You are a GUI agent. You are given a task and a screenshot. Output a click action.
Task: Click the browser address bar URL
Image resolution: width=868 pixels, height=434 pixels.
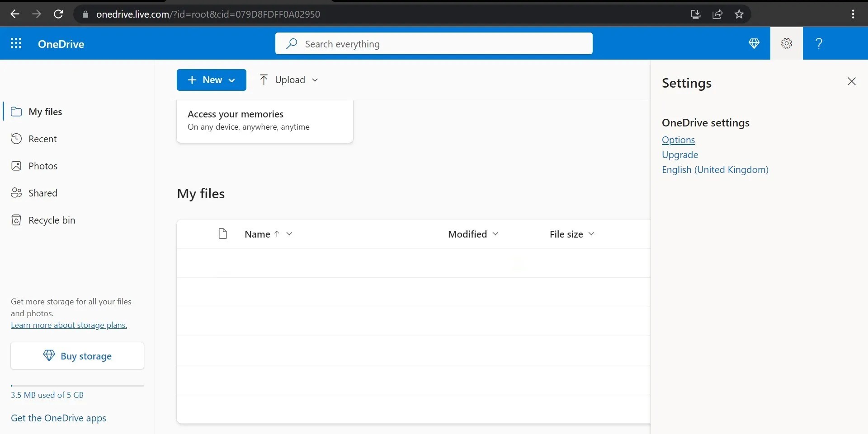click(208, 14)
